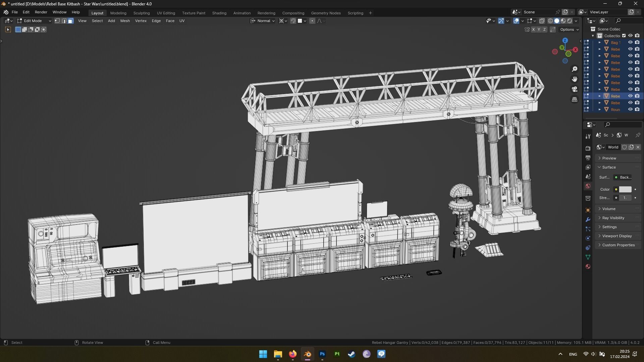Pin the properties editor context

pos(638,135)
